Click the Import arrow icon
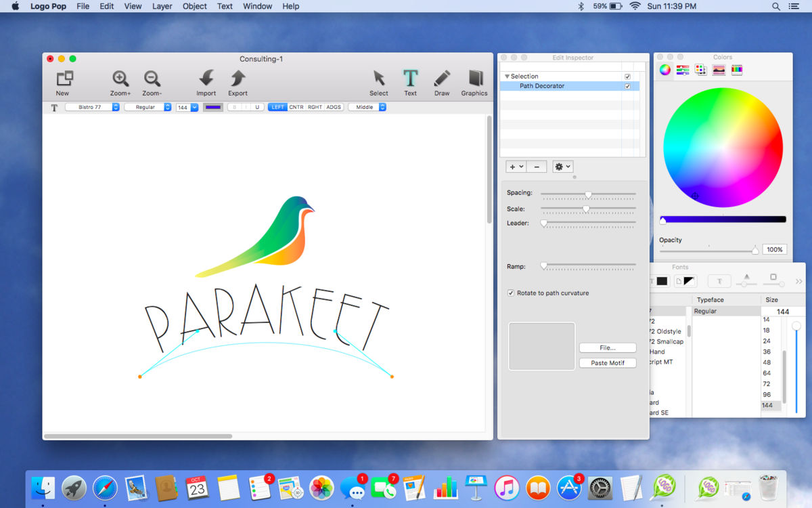Viewport: 812px width, 508px height. point(206,79)
